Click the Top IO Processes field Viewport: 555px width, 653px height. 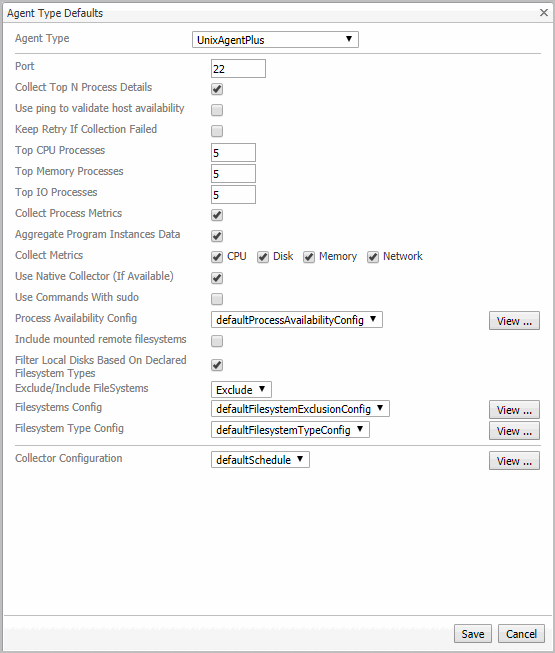coord(233,194)
